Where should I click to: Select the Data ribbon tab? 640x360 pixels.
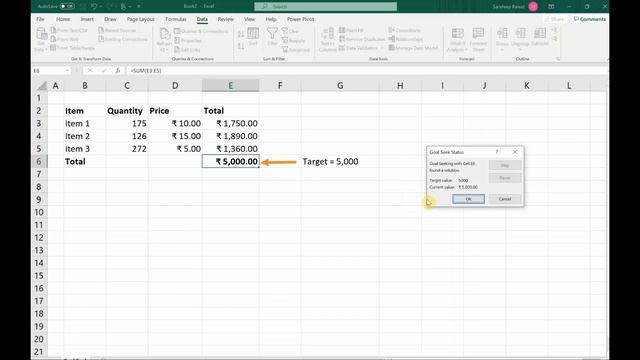point(202,19)
